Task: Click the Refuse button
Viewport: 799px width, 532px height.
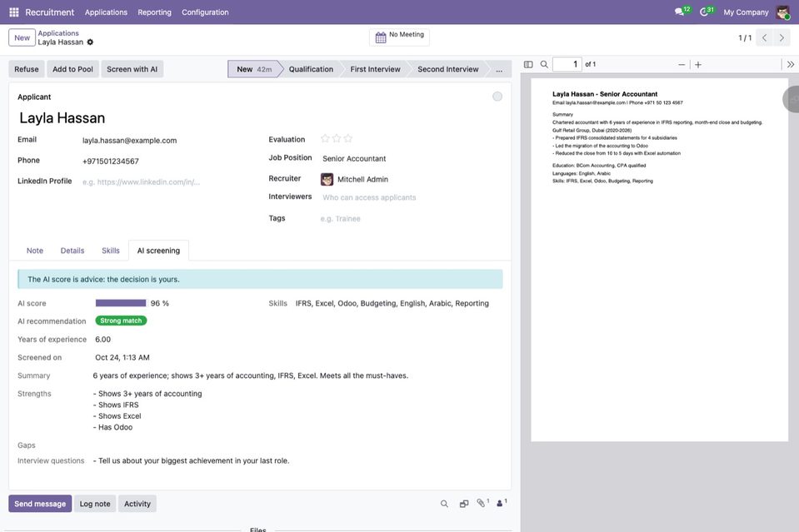Action: (27, 69)
